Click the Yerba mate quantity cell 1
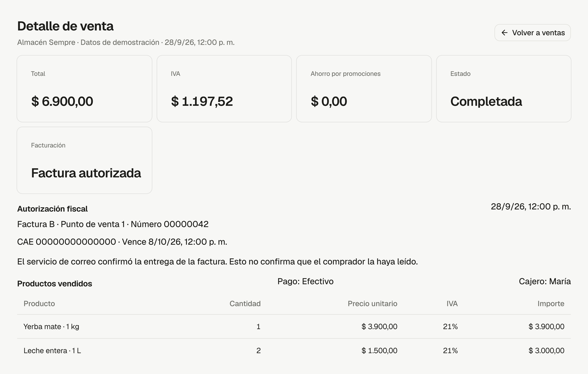This screenshot has width=588, height=374. coord(258,327)
